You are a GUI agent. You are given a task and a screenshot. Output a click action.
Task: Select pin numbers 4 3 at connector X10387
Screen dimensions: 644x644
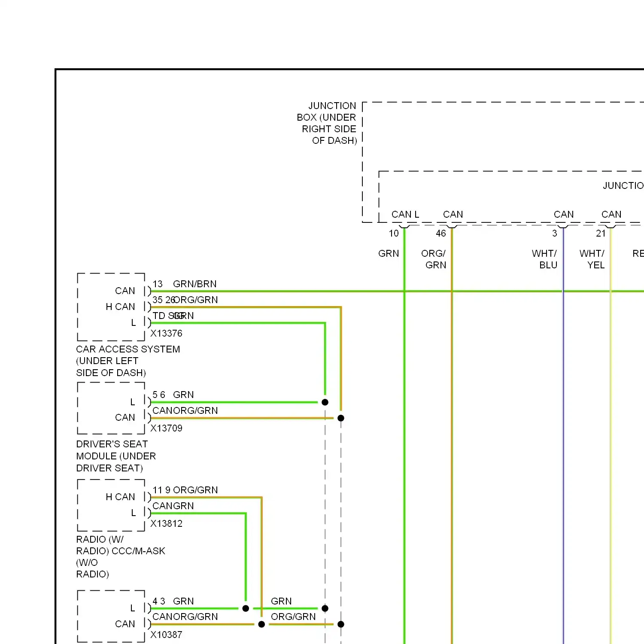(x=159, y=601)
